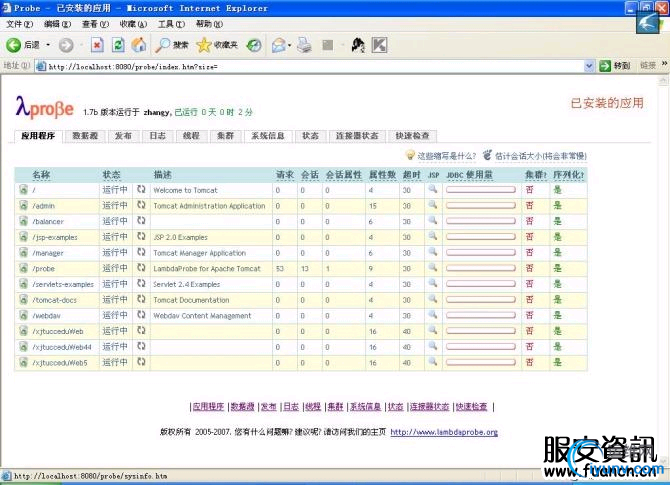Click the IE Back arrow button
The image size is (670, 485).
click(x=13, y=45)
